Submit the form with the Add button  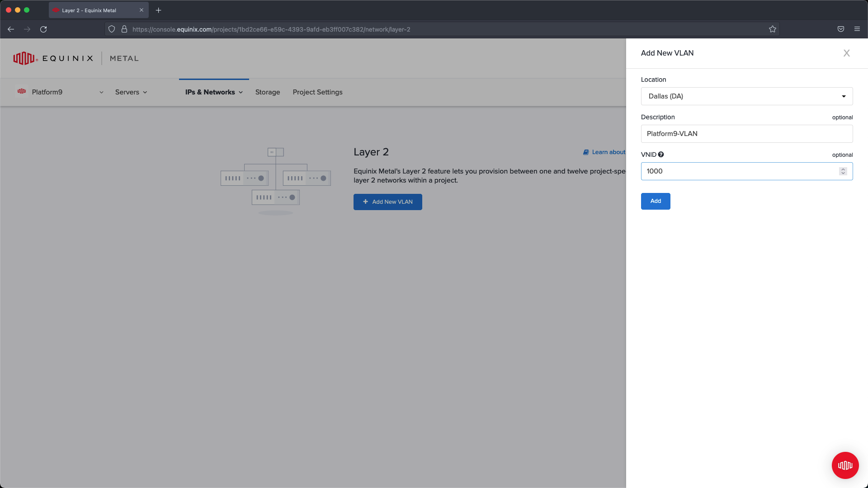(x=655, y=201)
